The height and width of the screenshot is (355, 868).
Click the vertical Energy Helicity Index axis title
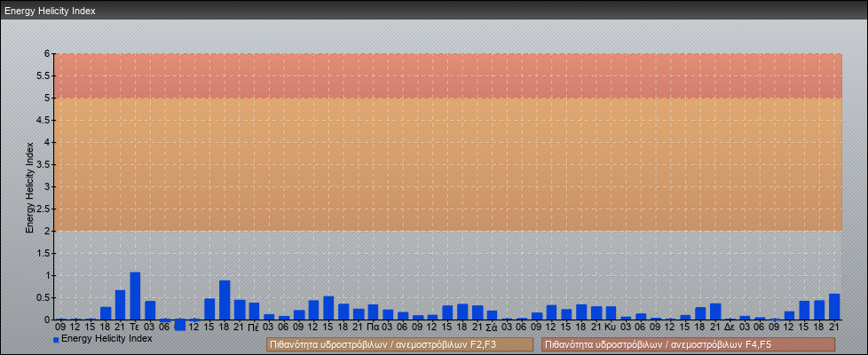[30, 187]
